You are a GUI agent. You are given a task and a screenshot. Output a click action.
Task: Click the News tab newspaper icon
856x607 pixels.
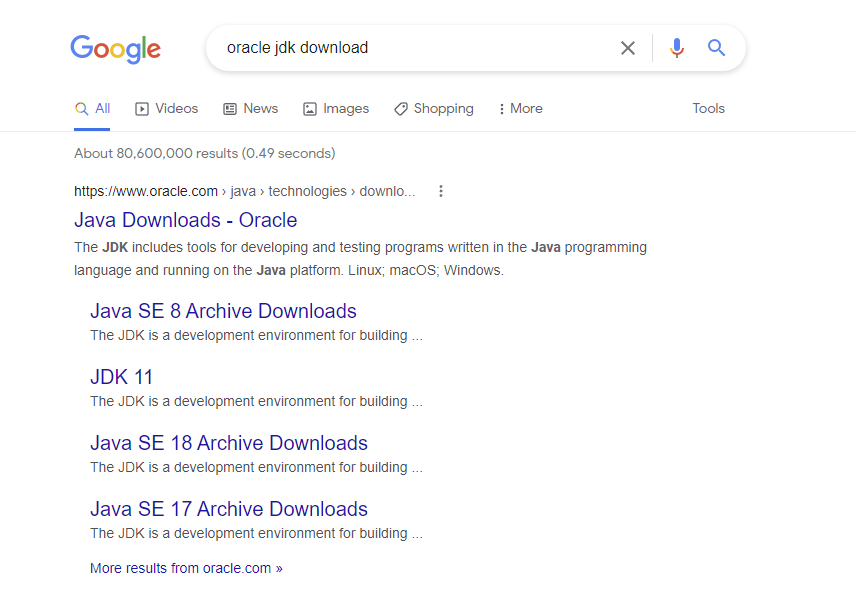[x=230, y=109]
